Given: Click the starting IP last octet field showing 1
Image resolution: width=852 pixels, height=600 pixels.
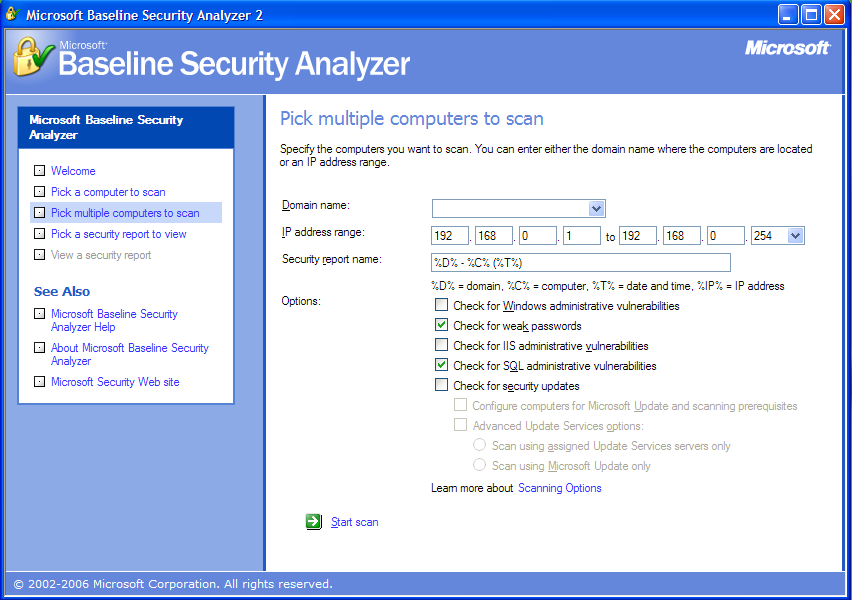Looking at the screenshot, I should tap(581, 236).
